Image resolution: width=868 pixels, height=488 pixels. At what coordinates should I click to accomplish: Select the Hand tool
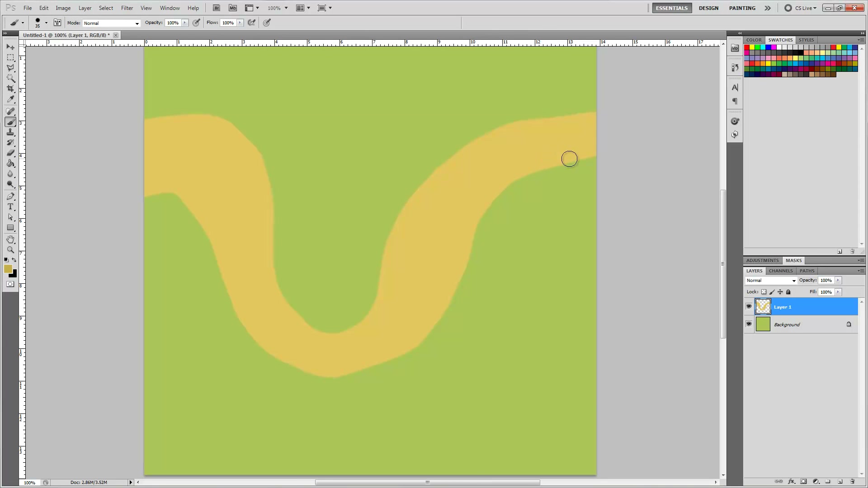[10, 239]
